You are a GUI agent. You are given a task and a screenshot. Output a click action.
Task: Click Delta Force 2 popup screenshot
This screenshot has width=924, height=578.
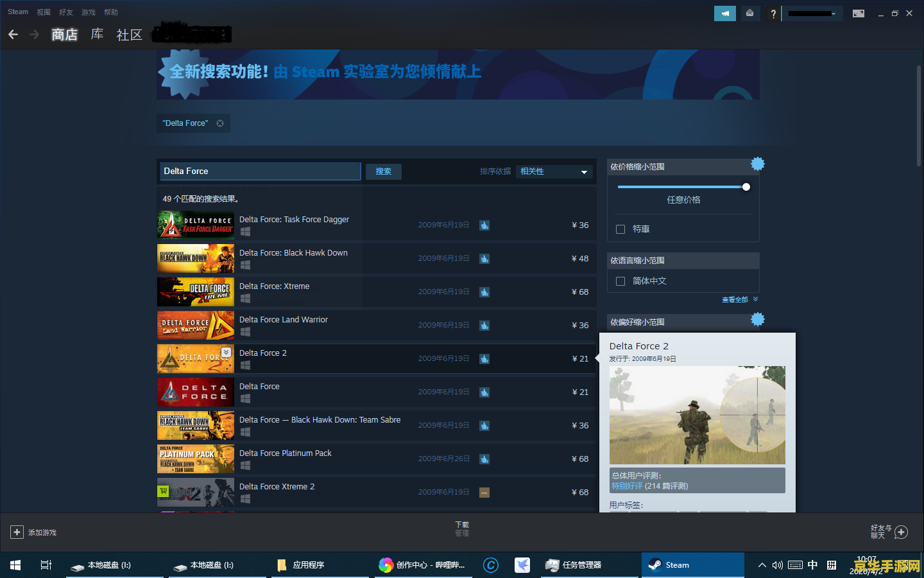pos(697,415)
